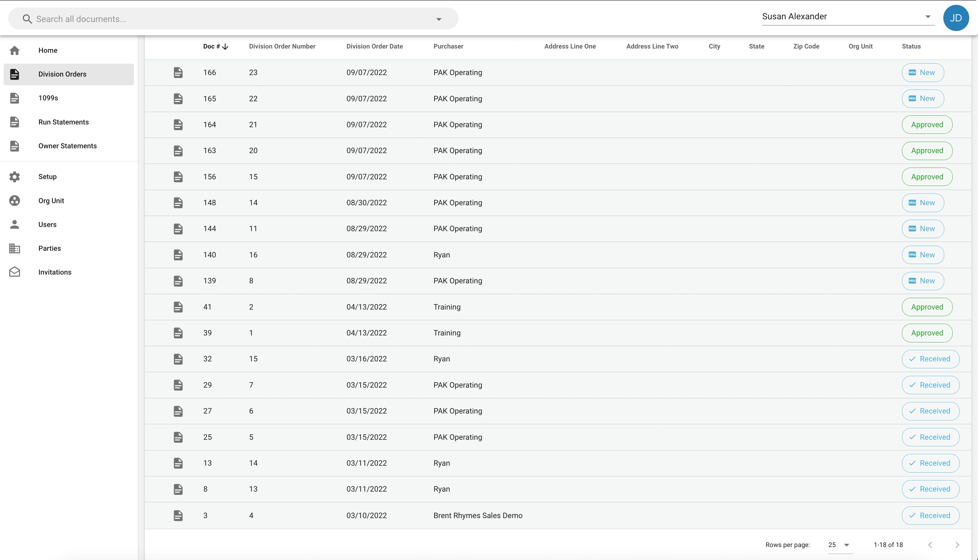Click Approved status badge for Doc 164
The image size is (978, 560).
927,124
